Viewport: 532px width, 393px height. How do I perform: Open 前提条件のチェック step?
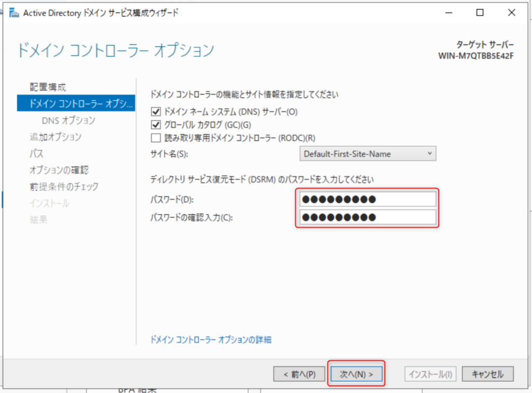[x=63, y=187]
